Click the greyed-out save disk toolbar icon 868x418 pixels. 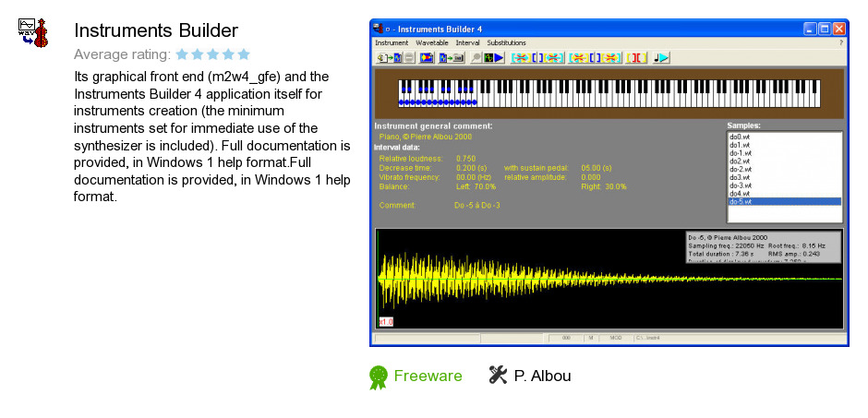pyautogui.click(x=409, y=57)
